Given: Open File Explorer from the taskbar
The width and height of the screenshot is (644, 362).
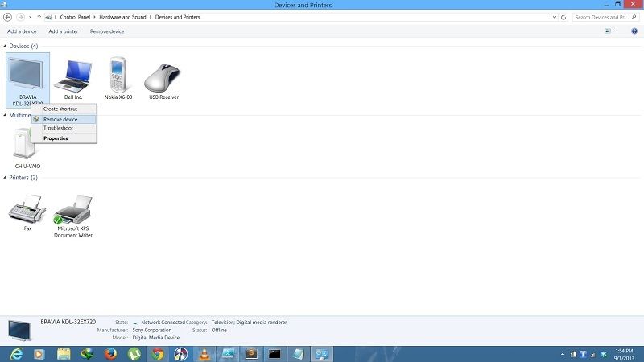Looking at the screenshot, I should click(64, 354).
